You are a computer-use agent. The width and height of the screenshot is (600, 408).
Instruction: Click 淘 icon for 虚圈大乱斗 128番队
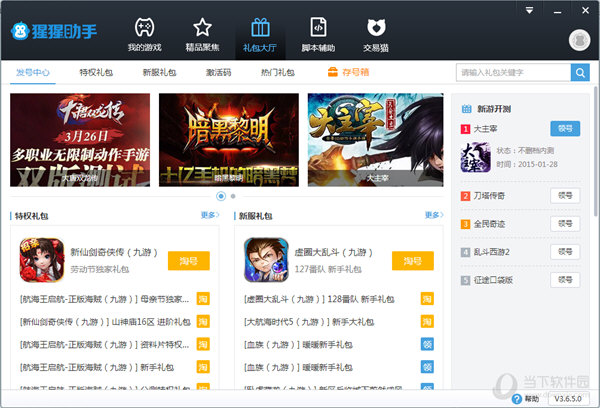point(427,299)
